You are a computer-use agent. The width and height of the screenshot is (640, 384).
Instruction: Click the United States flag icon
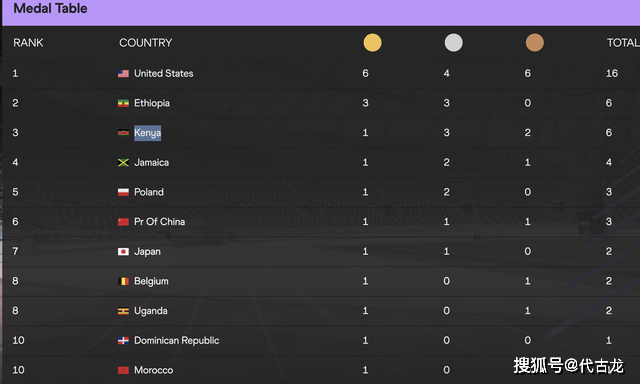click(x=123, y=73)
